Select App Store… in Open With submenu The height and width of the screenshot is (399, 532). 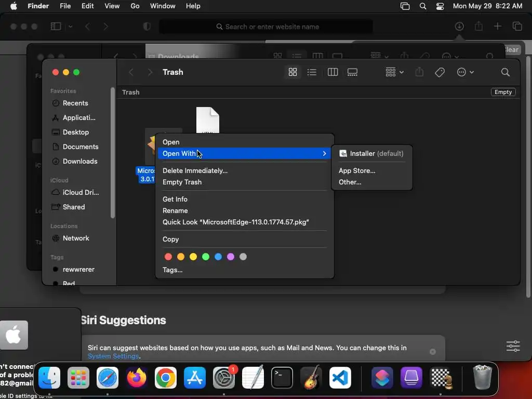(372, 170)
